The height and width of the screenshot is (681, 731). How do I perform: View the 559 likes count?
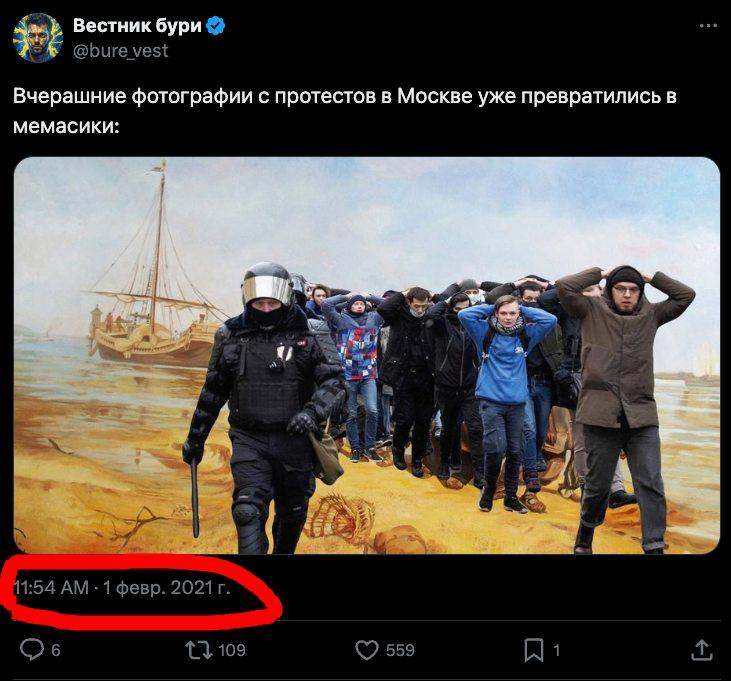click(x=400, y=650)
